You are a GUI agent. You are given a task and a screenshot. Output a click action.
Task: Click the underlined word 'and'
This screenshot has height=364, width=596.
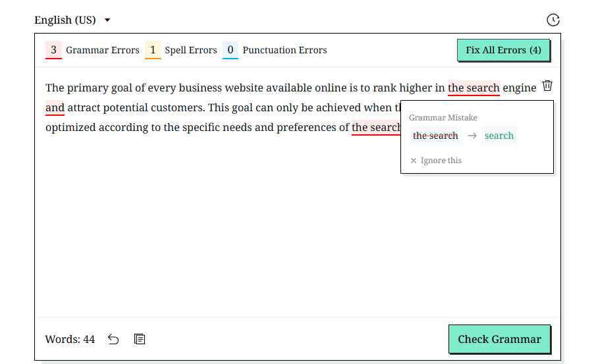(55, 108)
